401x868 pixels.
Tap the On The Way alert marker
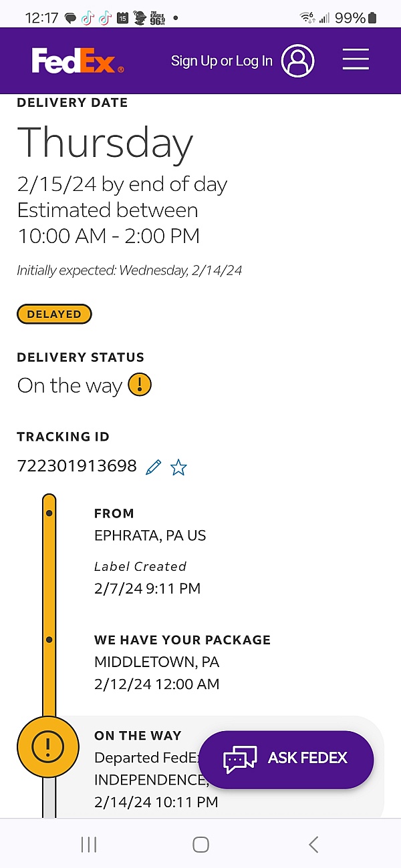click(x=48, y=747)
